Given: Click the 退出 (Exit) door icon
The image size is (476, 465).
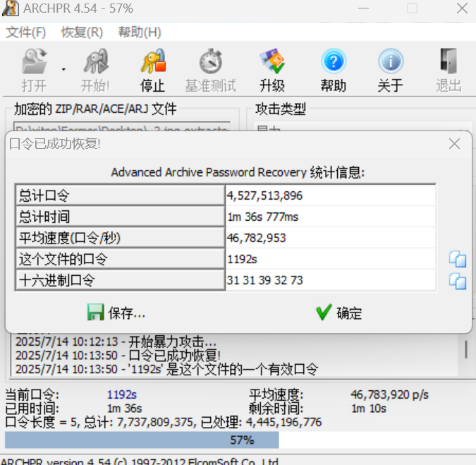Looking at the screenshot, I should click(x=448, y=64).
